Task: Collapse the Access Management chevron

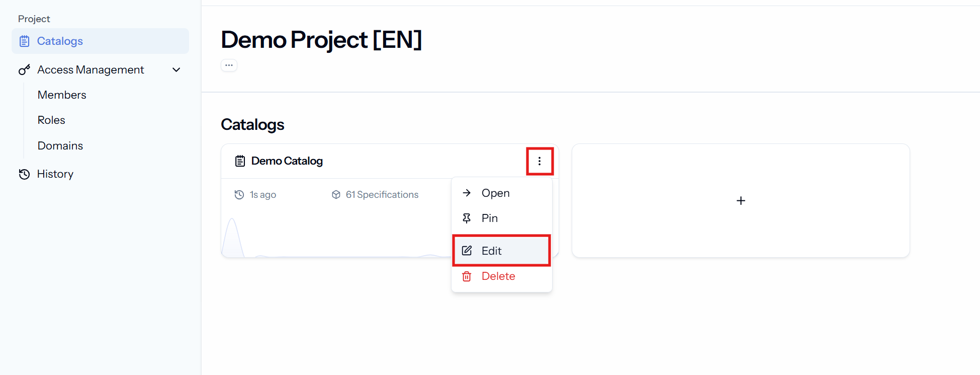Action: point(176,69)
